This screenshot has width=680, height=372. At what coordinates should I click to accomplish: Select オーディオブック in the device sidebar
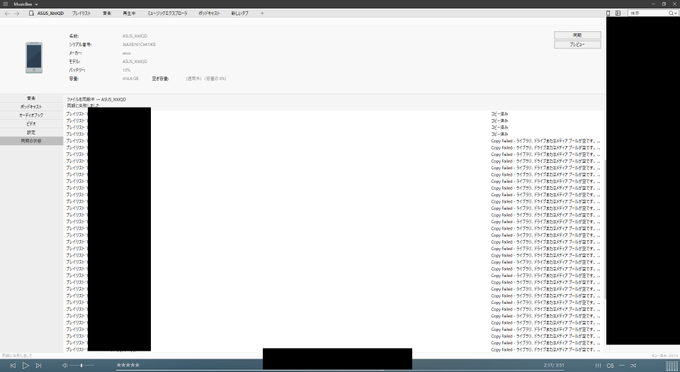(x=31, y=115)
